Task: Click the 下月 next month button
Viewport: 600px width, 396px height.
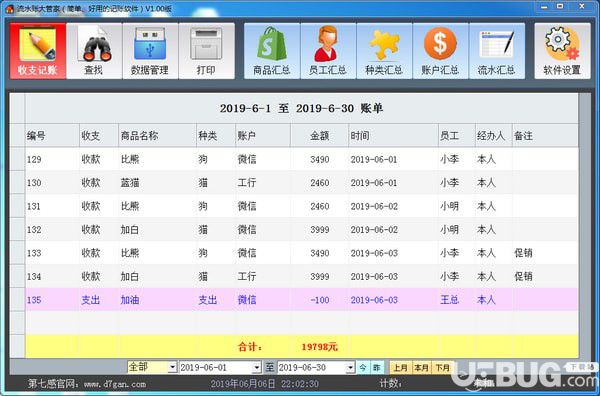Action: click(443, 368)
